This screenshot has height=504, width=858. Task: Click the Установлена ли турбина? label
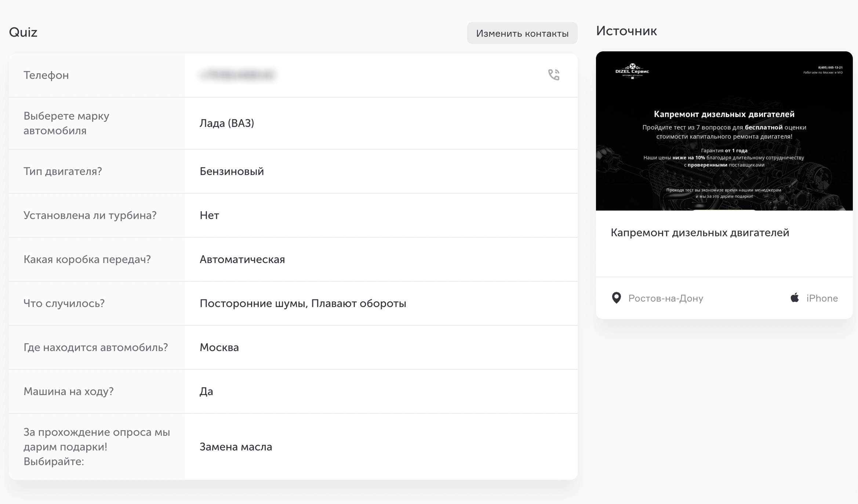(90, 215)
